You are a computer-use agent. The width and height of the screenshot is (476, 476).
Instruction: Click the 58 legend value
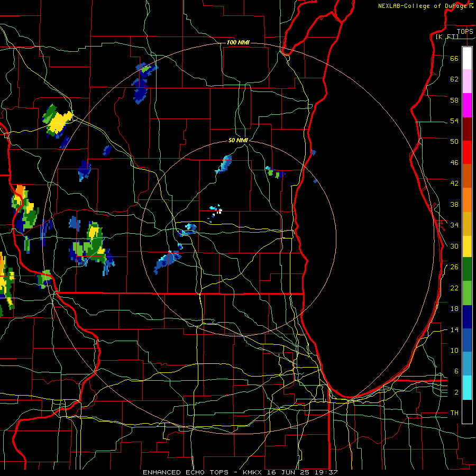tap(454, 100)
